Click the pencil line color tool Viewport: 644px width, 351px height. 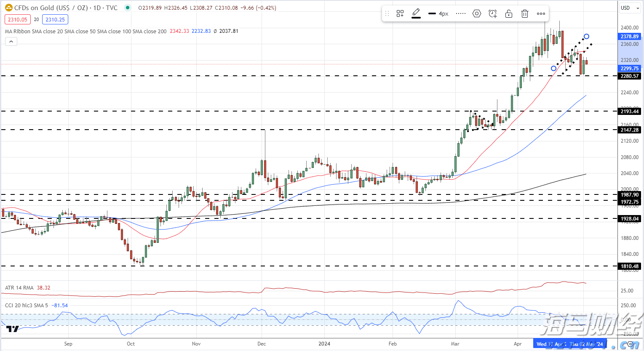tap(416, 13)
